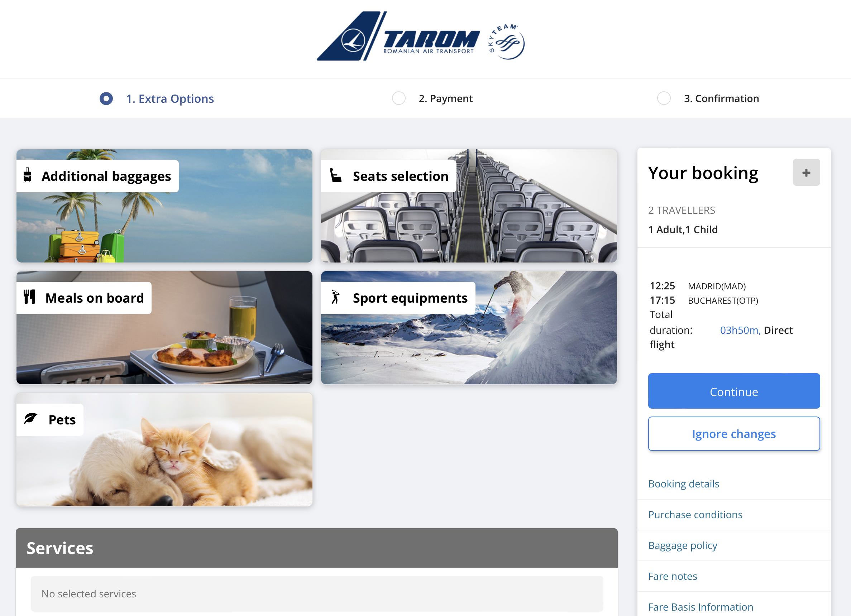Select the step 3 Confirmation radio button
851x616 pixels.
click(663, 98)
